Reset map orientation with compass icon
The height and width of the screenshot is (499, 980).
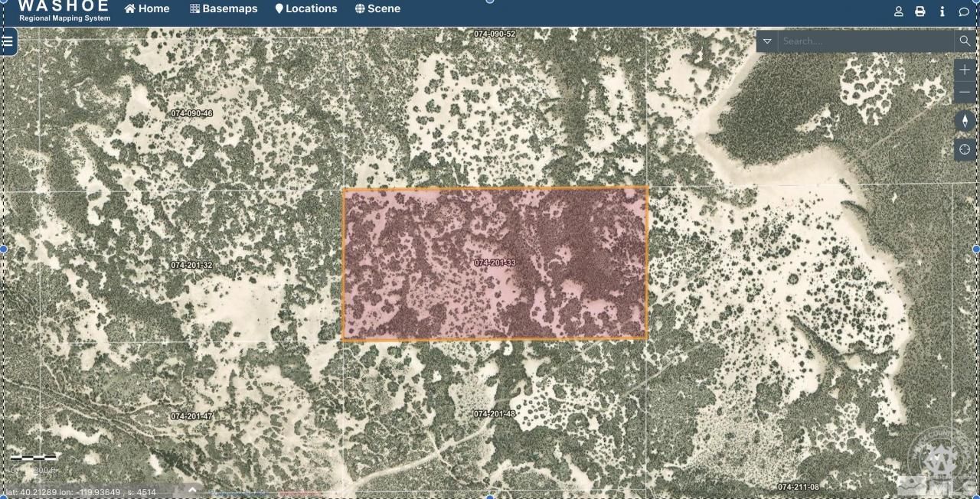[965, 121]
